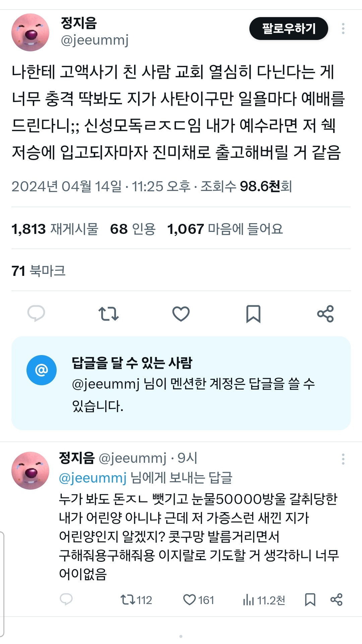Share the main post with the share icon
The image size is (362, 644).
click(325, 314)
